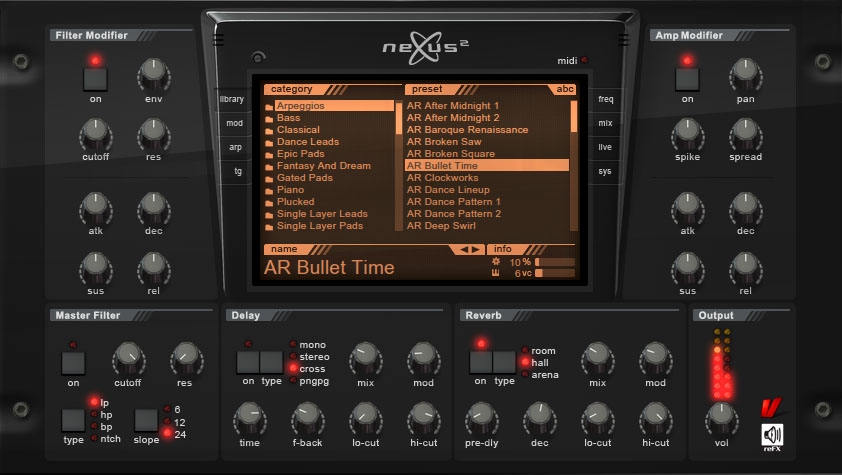Click the 6 vc voices meter bar

coord(555,273)
